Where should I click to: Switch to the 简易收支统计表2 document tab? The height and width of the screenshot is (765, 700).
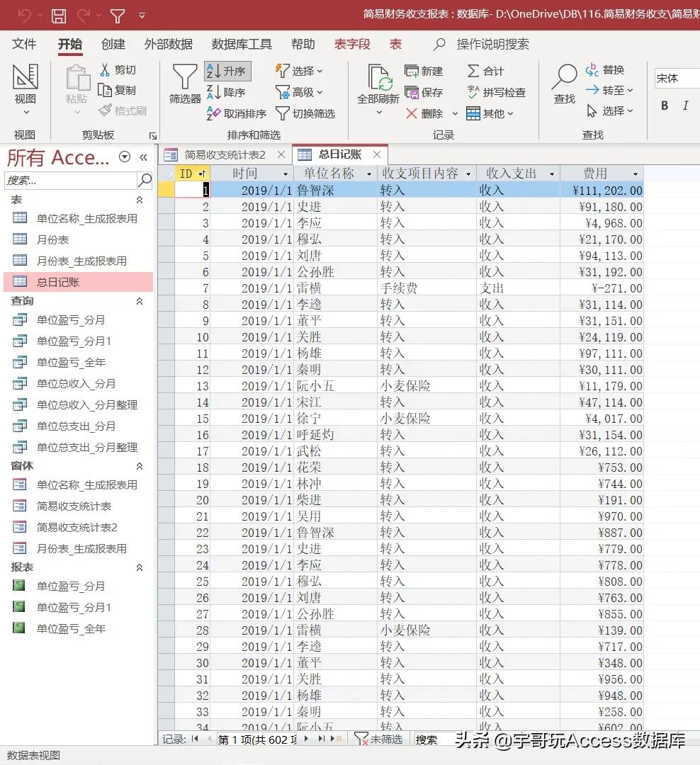click(x=225, y=155)
